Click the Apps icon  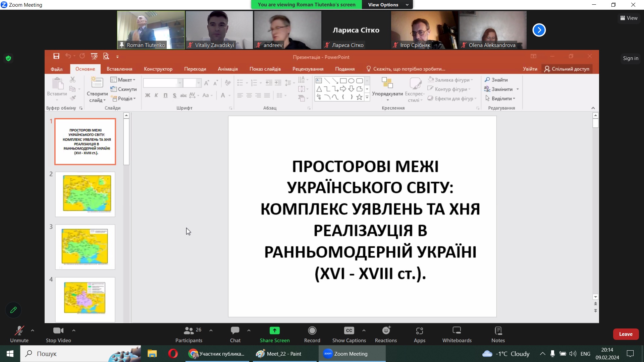point(419,331)
